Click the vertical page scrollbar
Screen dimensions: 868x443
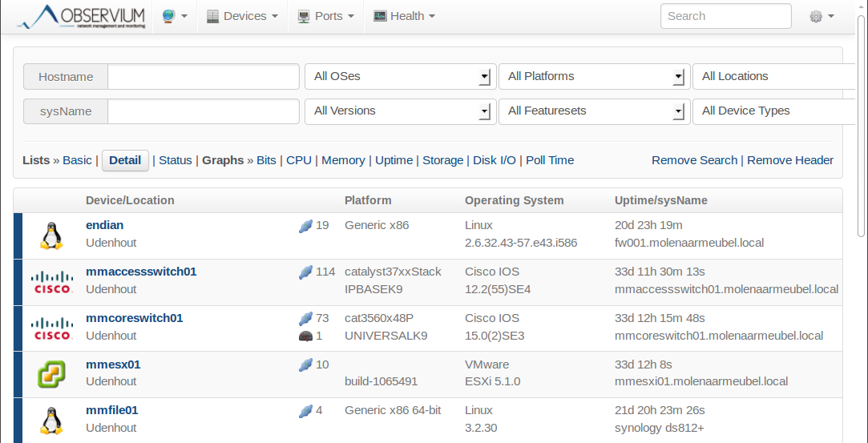point(862,127)
